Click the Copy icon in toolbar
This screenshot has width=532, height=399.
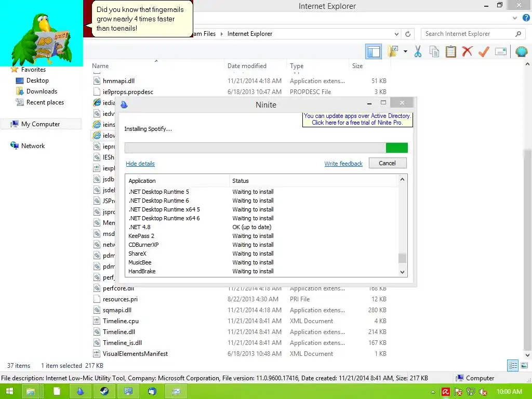[x=434, y=51]
